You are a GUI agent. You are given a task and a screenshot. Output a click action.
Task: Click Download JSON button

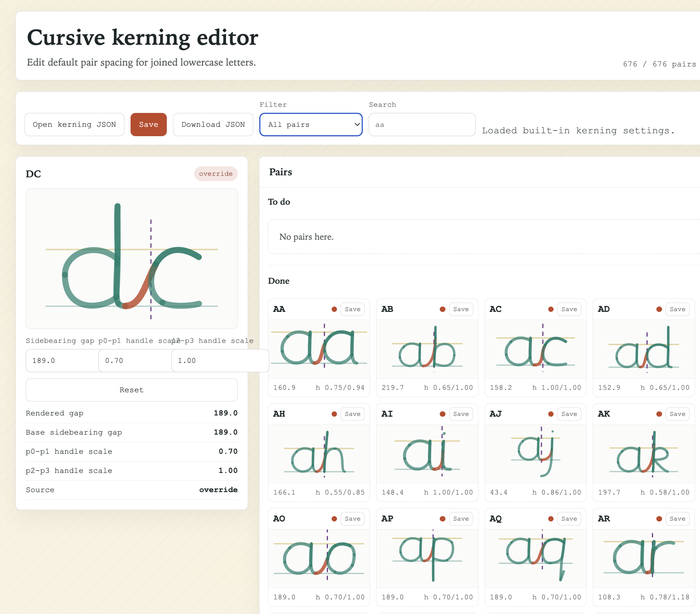click(213, 125)
